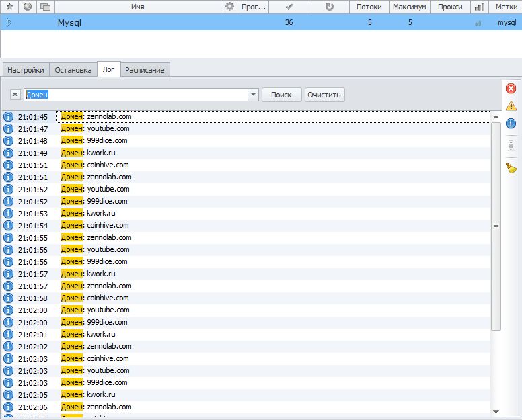Click the broom clear log icon
Viewport: 522px width, 420px height.
[511, 168]
